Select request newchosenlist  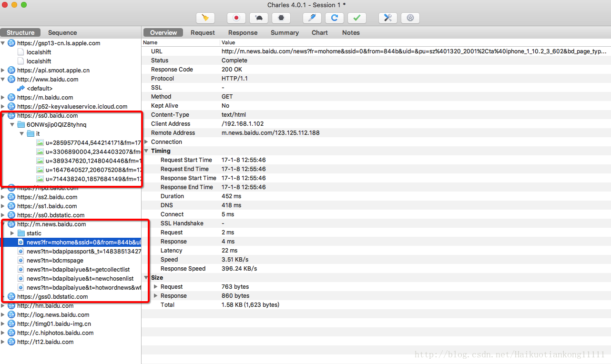80,278
